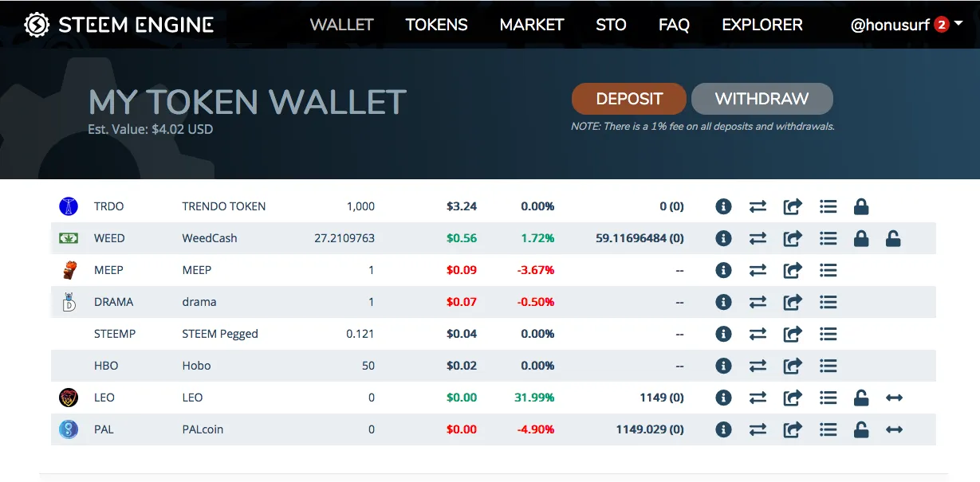This screenshot has height=482, width=980.
Task: Open info for WEED token
Action: point(723,238)
